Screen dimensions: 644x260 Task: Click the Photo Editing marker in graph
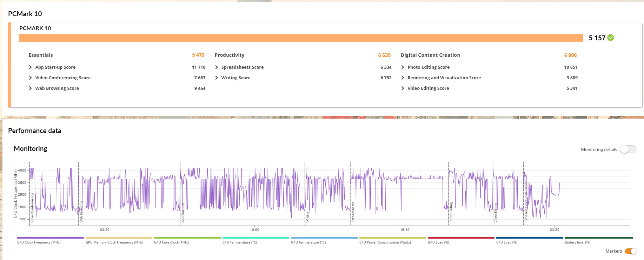pos(451,212)
